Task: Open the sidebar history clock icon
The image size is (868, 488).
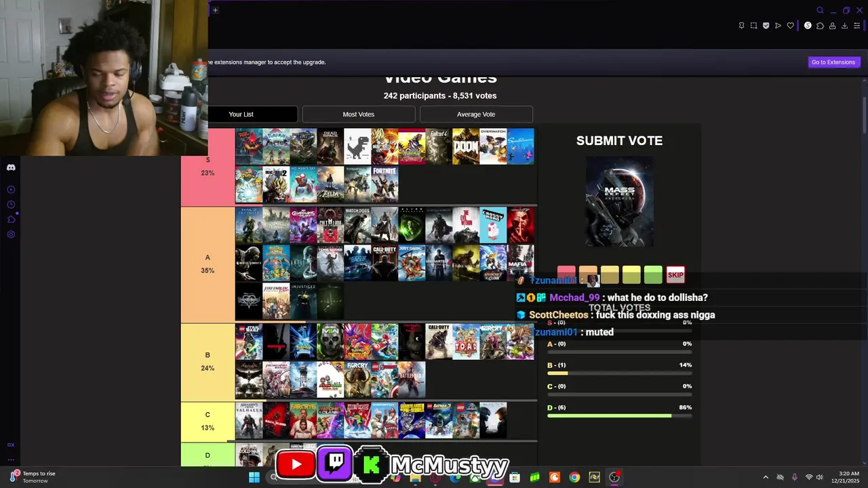Action: [11, 205]
